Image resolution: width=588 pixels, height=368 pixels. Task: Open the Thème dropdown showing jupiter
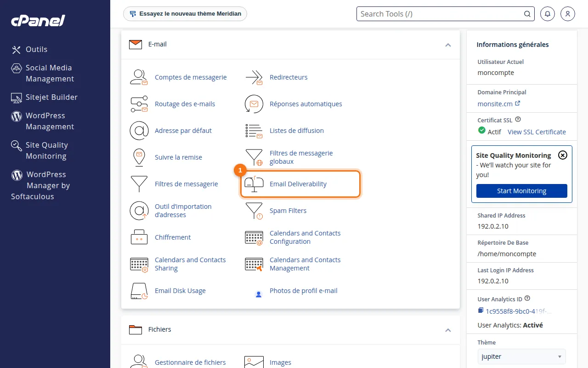point(522,356)
